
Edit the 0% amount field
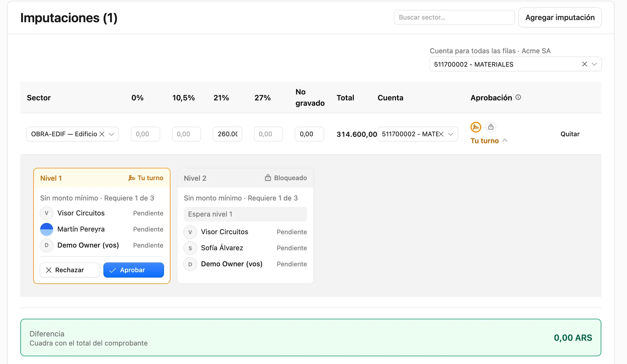tap(145, 134)
